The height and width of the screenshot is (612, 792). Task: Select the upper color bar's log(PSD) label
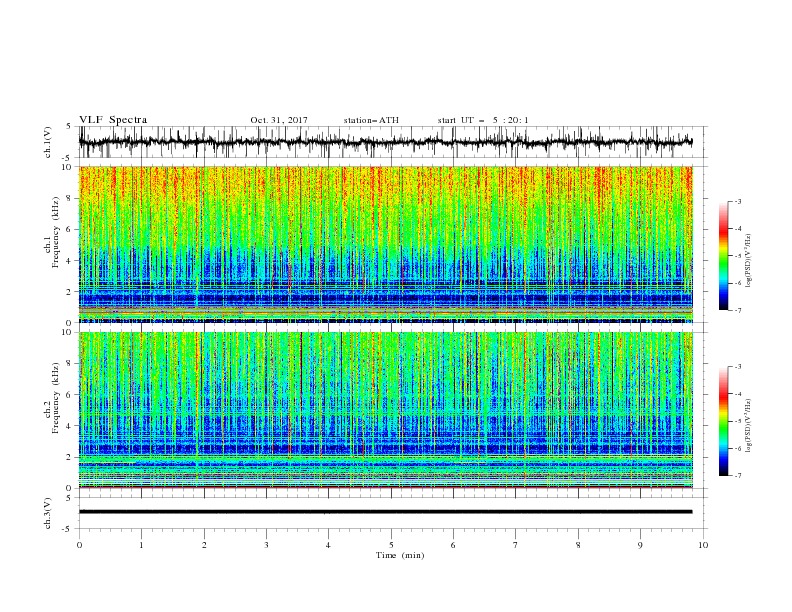tap(749, 261)
